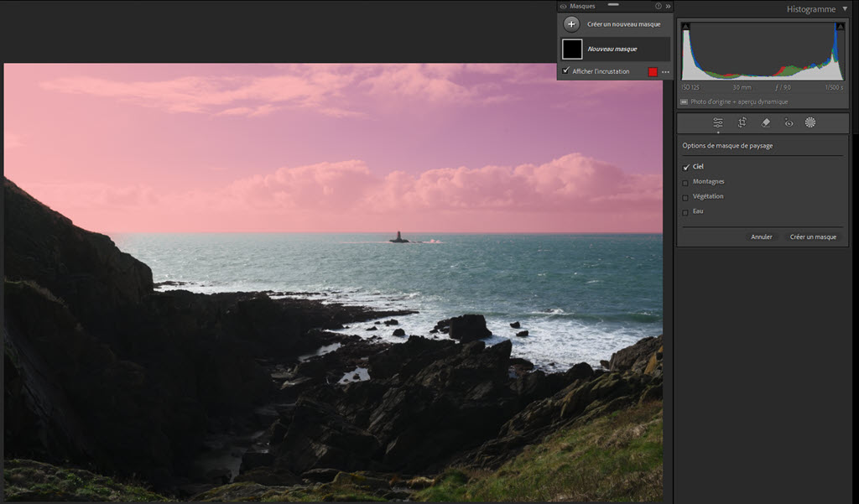Image resolution: width=859 pixels, height=504 pixels.
Task: Uncheck the Ciel landscape mask option
Action: pos(685,167)
